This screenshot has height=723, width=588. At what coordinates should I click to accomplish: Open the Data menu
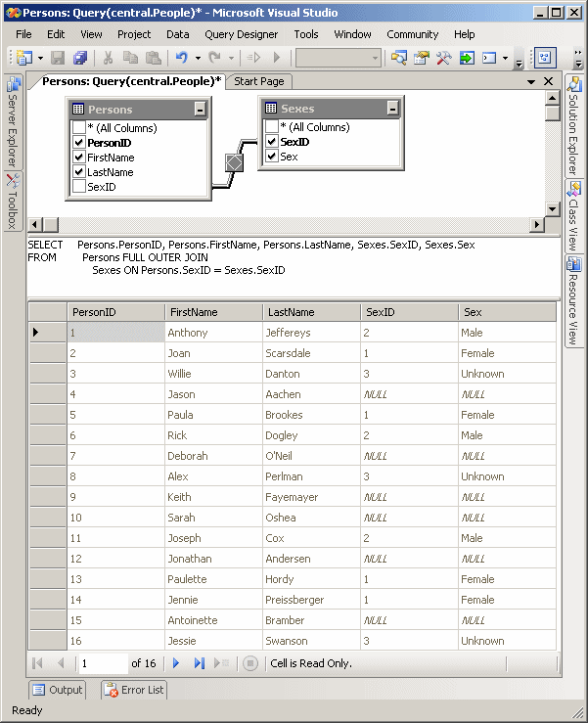[x=177, y=34]
